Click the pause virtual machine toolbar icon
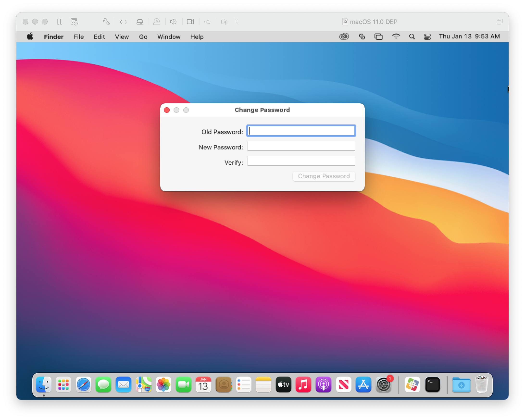Viewport: 525px width, 420px height. tap(60, 22)
